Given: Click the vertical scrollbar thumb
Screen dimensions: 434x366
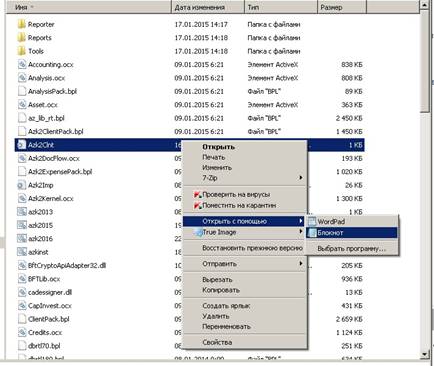Looking at the screenshot, I should click(x=425, y=61).
